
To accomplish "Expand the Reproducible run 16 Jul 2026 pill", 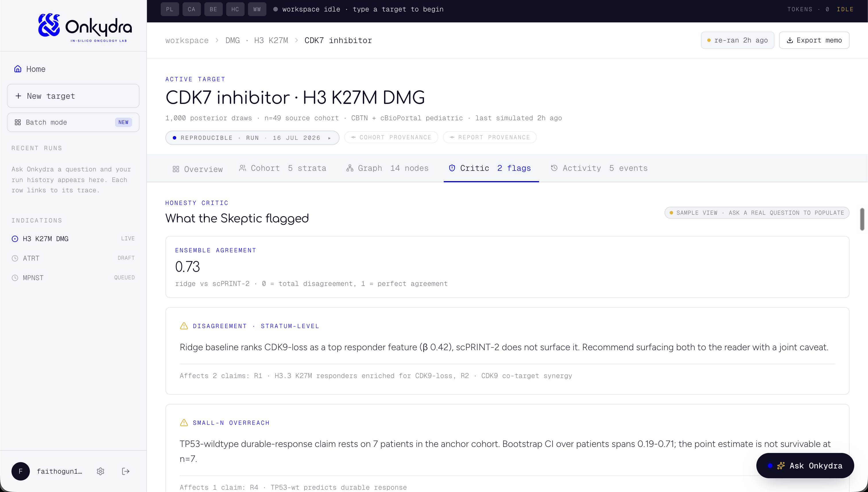I will (252, 138).
